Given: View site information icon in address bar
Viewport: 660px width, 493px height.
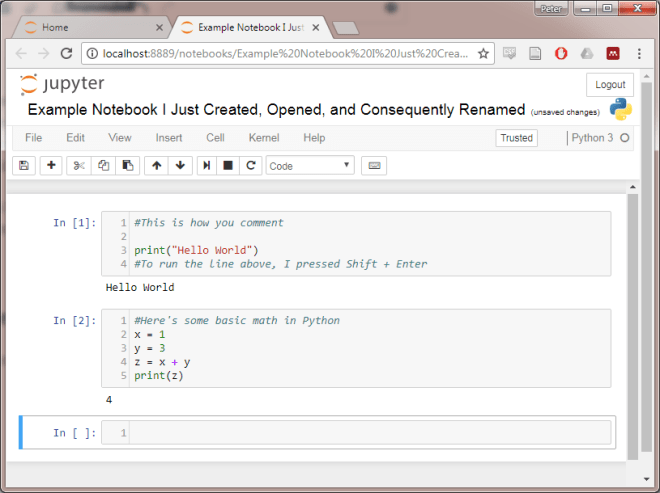Looking at the screenshot, I should [92, 53].
